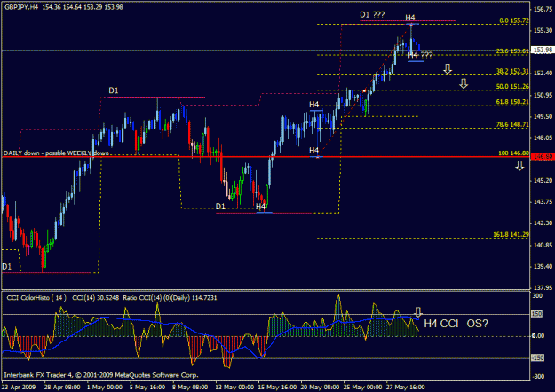Click '27 May 16:00' on the time axis
Screen dimensions: 555x392
click(x=405, y=387)
